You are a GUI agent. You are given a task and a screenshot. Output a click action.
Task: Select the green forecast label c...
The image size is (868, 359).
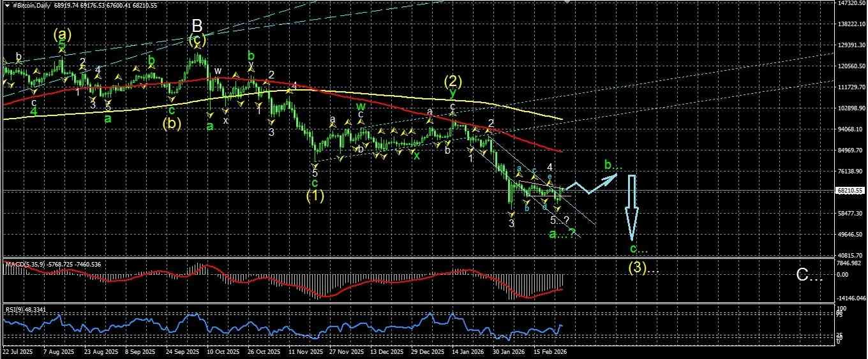(x=638, y=249)
